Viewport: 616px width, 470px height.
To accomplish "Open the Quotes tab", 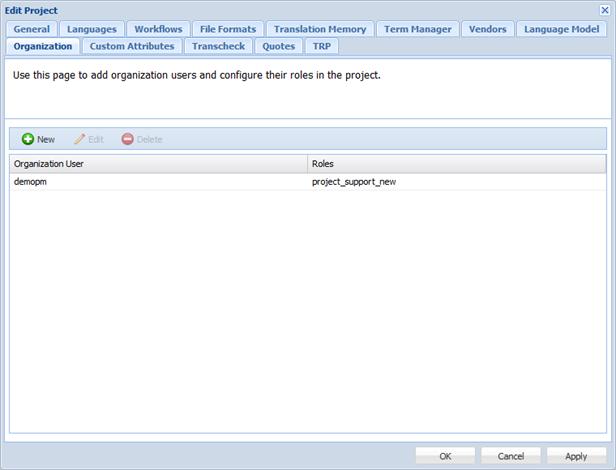I will [x=279, y=46].
